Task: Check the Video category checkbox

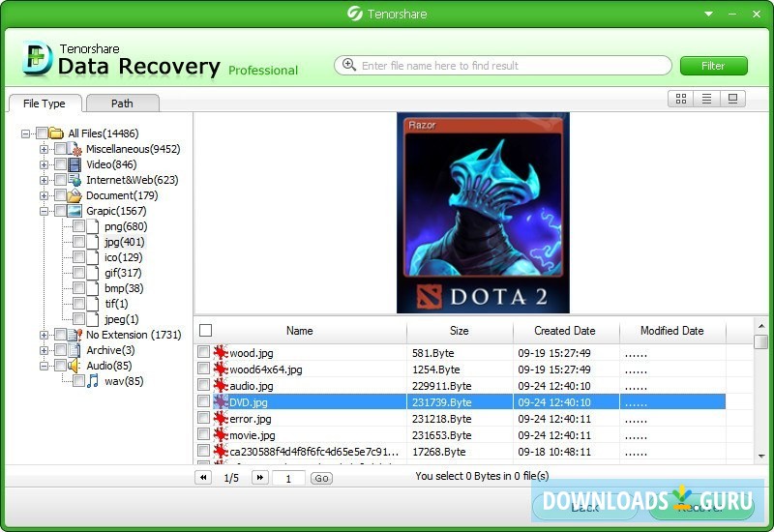Action: 60,163
